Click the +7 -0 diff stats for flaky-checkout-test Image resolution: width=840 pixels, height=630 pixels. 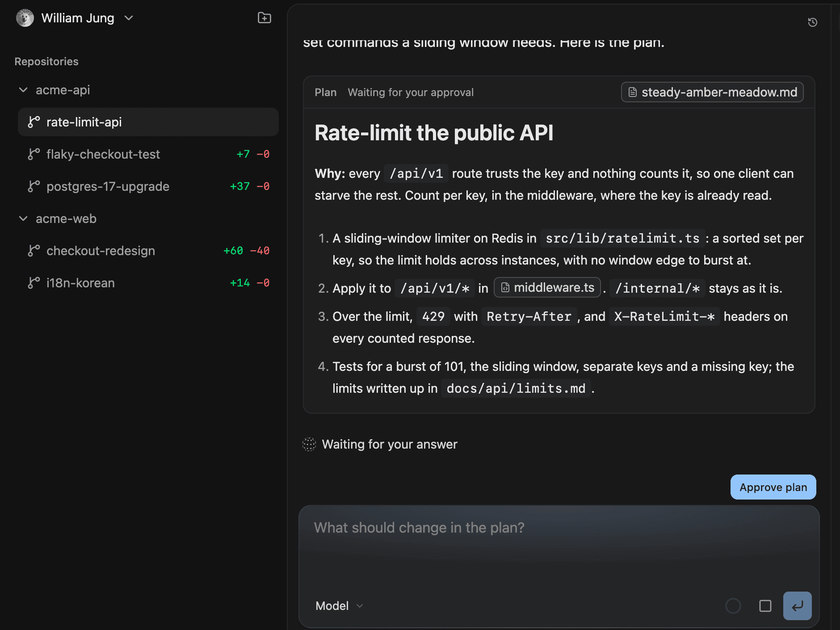pyautogui.click(x=253, y=154)
